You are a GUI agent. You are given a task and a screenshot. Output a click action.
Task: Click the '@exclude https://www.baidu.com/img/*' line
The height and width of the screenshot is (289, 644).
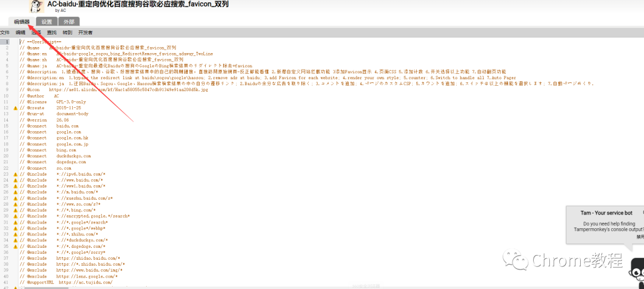click(71, 270)
